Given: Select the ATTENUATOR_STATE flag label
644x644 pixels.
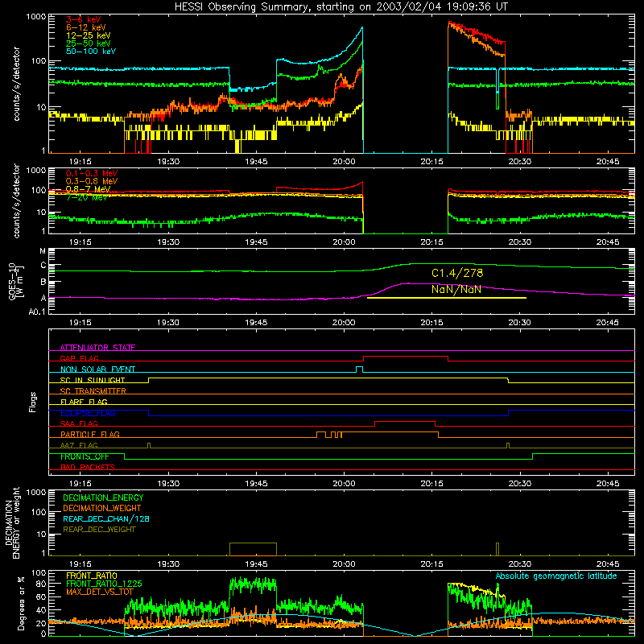Looking at the screenshot, I should pos(97,348).
